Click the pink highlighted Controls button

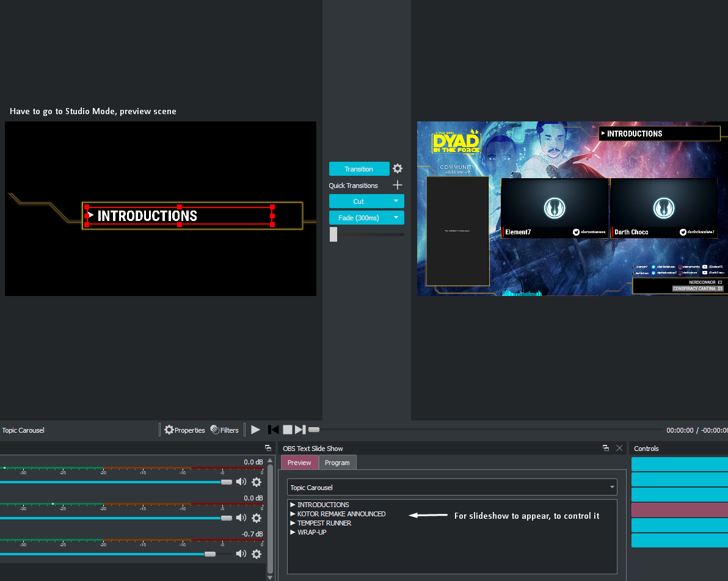click(x=680, y=510)
